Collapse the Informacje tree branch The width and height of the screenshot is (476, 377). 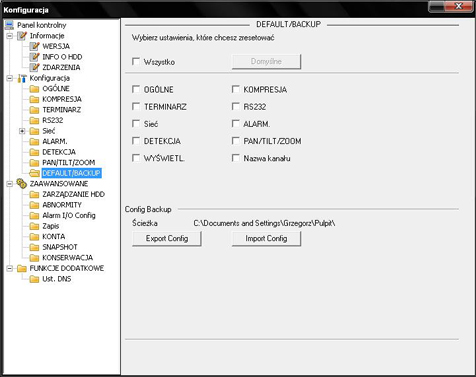(10, 36)
